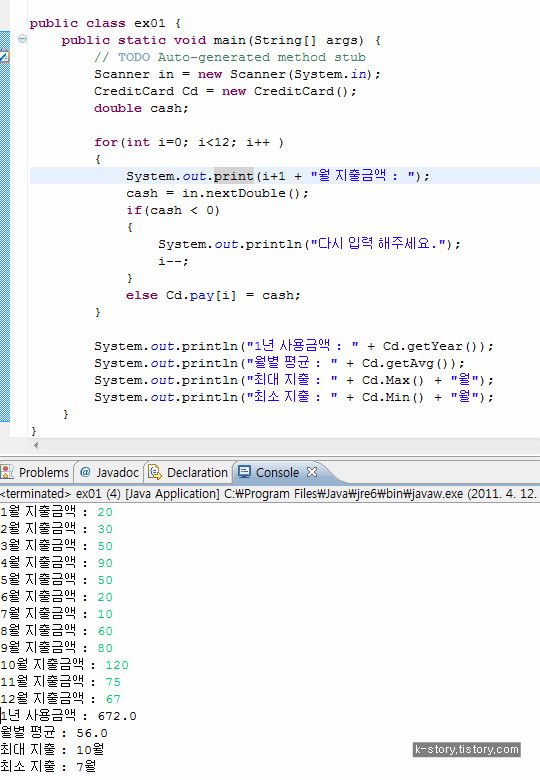Click the task marker icon beside TODO line
This screenshot has height=780, width=540.
tap(4, 57)
